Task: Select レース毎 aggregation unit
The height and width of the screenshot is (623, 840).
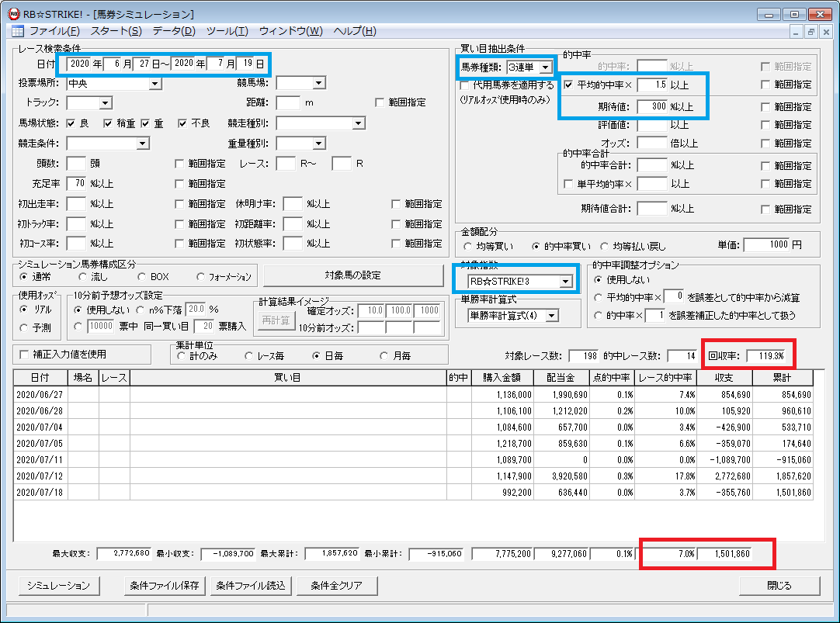Action: (248, 356)
